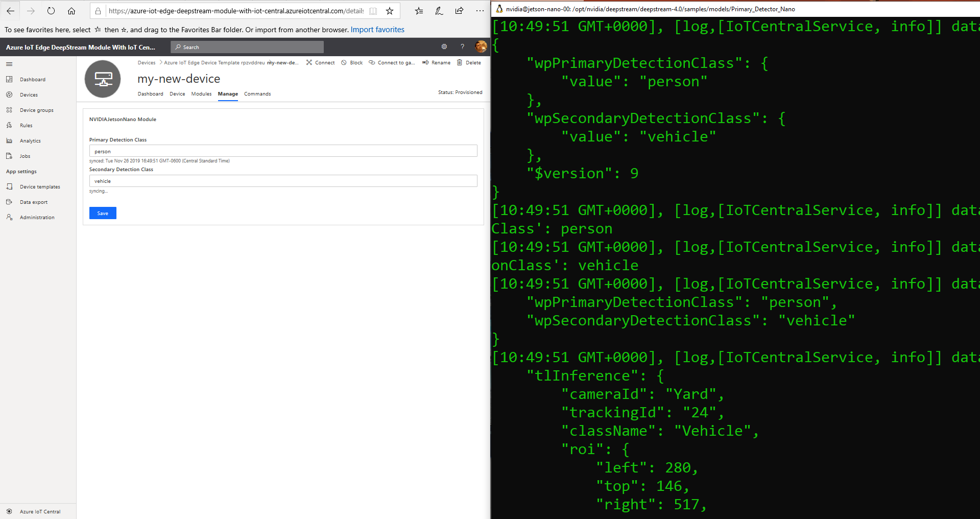Click the Jobs sidebar icon

coord(9,156)
